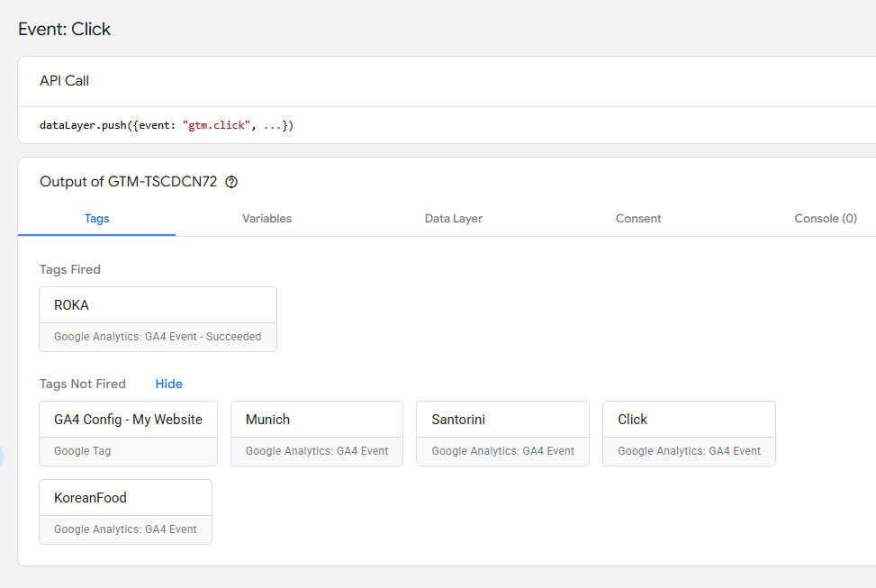
Task: Open the fired ROKA tag card
Action: tap(158, 319)
